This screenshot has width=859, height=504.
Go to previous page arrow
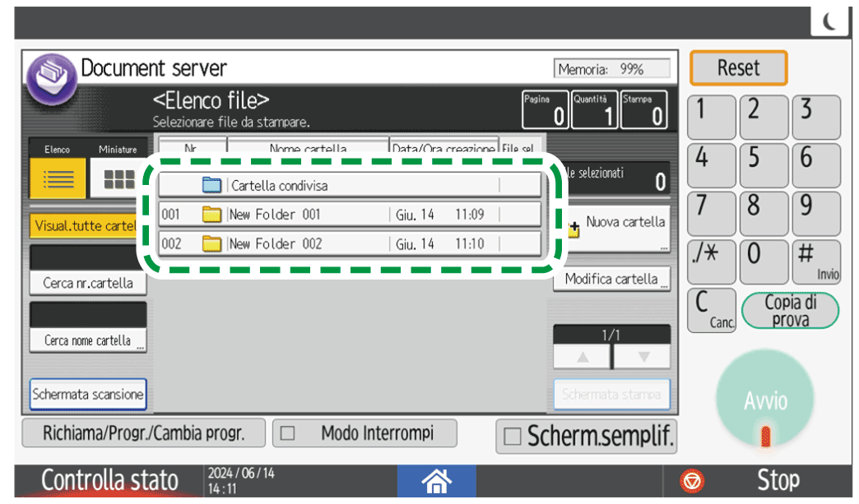(583, 358)
